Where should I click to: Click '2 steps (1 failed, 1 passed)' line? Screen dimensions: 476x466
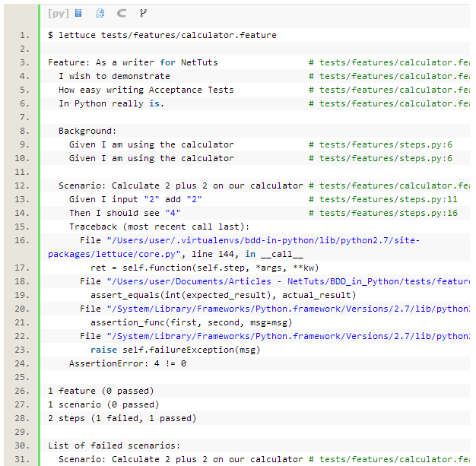click(122, 418)
